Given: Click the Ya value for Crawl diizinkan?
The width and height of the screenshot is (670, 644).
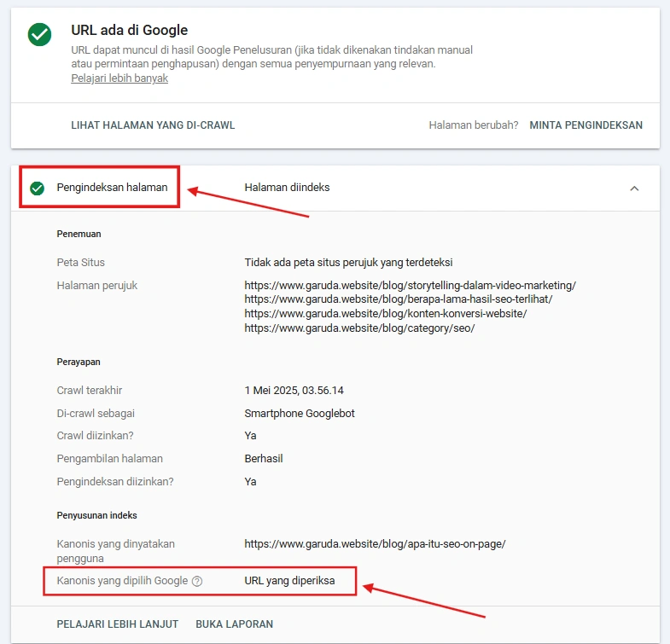Looking at the screenshot, I should click(250, 436).
